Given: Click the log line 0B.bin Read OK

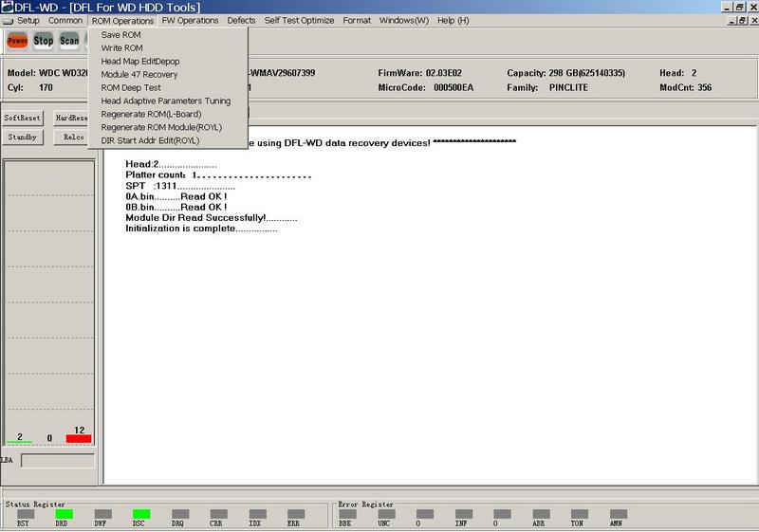Looking at the screenshot, I should (x=176, y=207).
